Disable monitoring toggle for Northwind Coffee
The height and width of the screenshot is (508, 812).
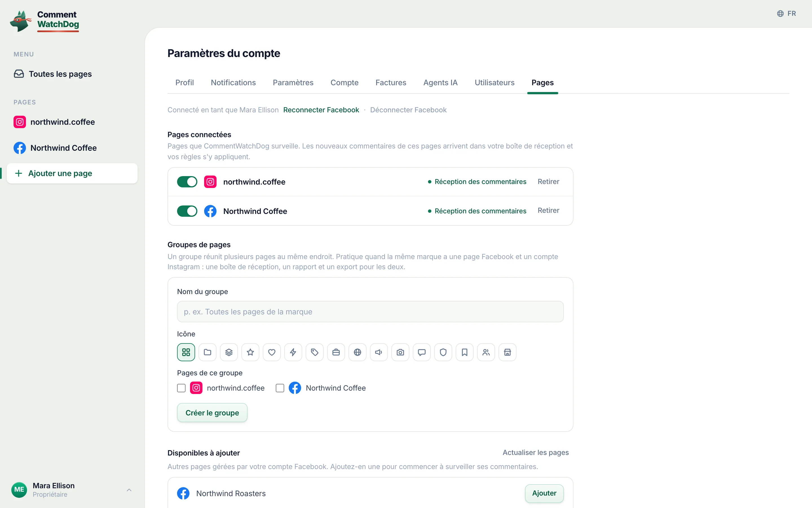(x=187, y=211)
